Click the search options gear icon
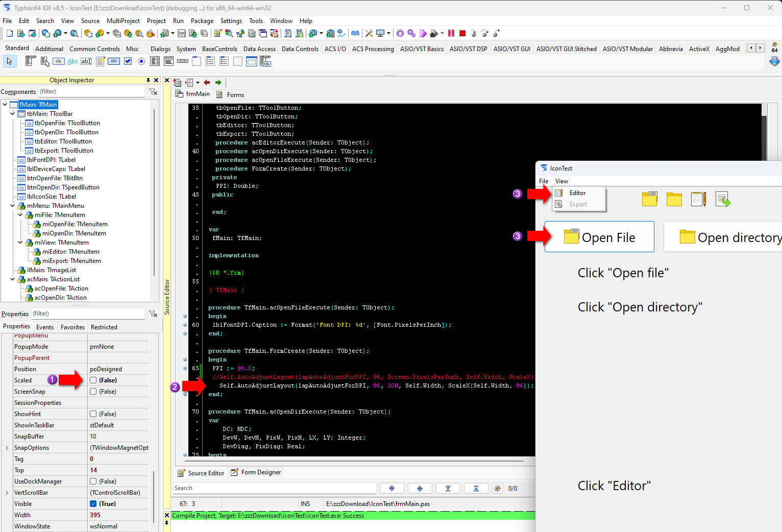The image size is (782, 532). click(497, 488)
